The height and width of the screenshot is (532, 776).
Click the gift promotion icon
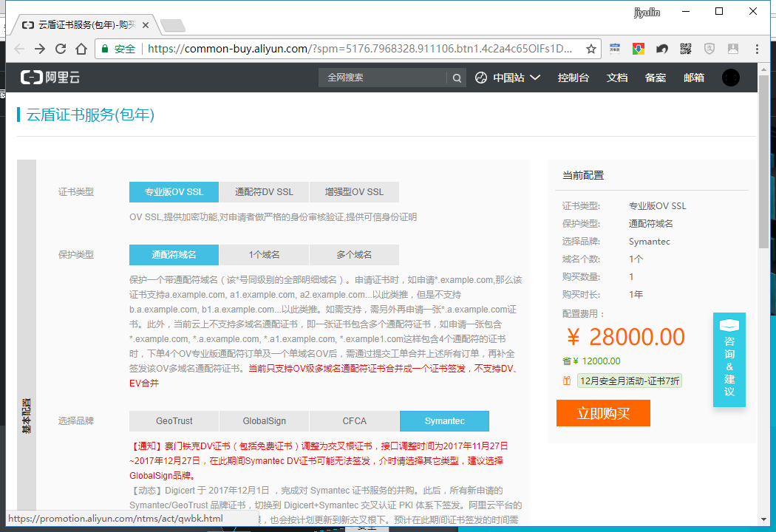pos(567,381)
